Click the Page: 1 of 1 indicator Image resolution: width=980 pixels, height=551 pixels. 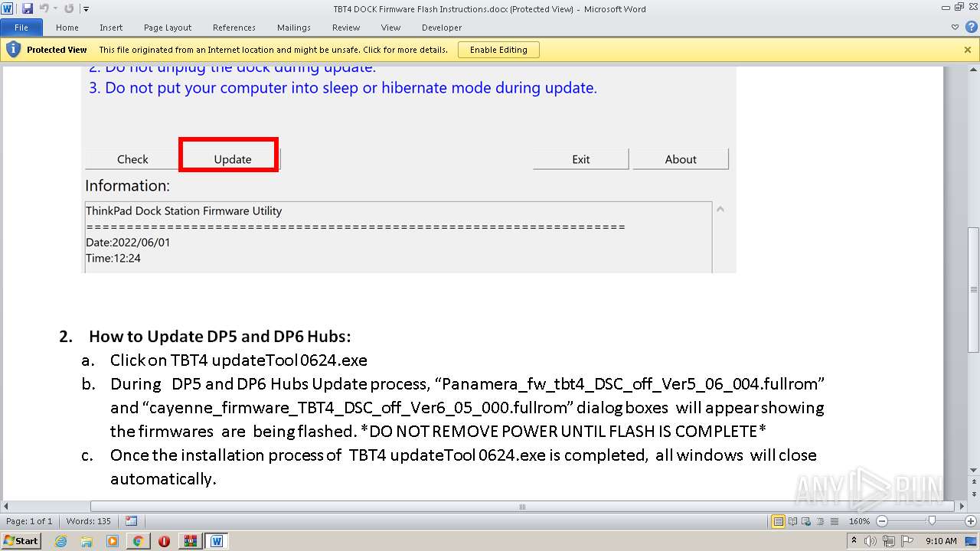[x=29, y=521]
